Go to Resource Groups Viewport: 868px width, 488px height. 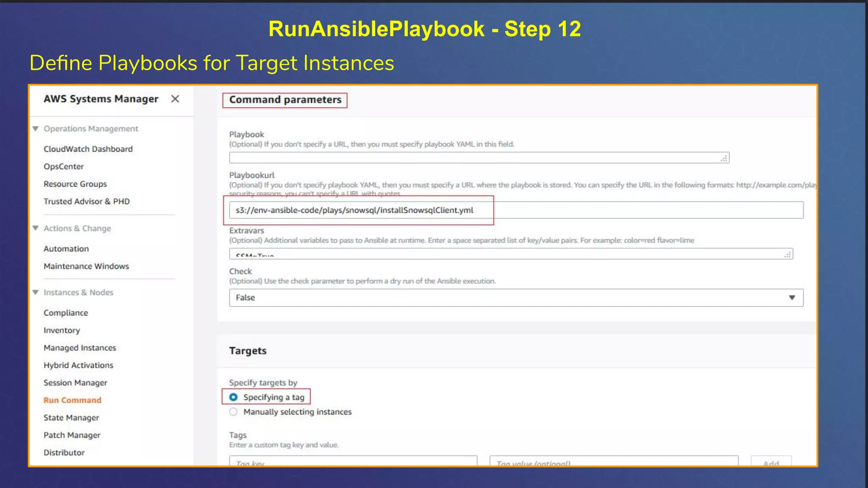(75, 184)
